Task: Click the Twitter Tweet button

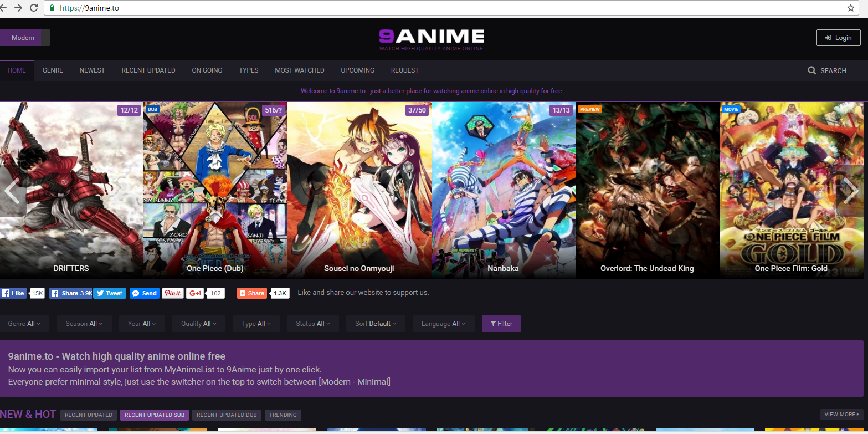Action: (109, 293)
